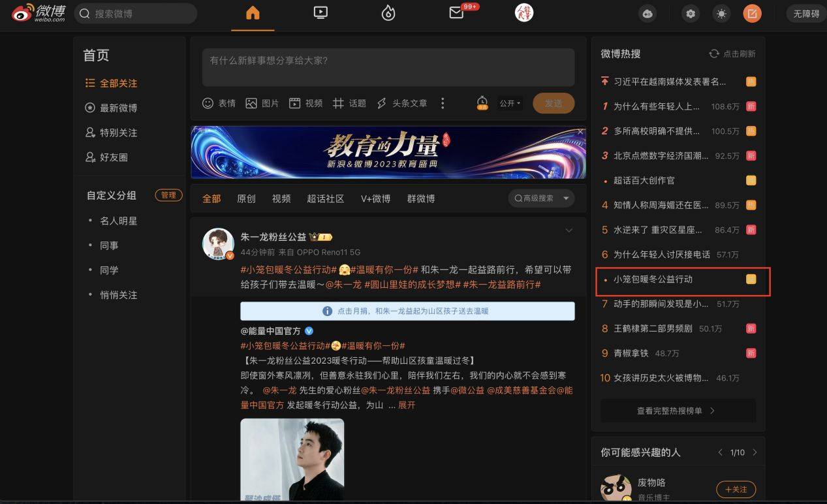This screenshot has height=504, width=827.
Task: Open the 同事 group
Action: click(x=109, y=245)
